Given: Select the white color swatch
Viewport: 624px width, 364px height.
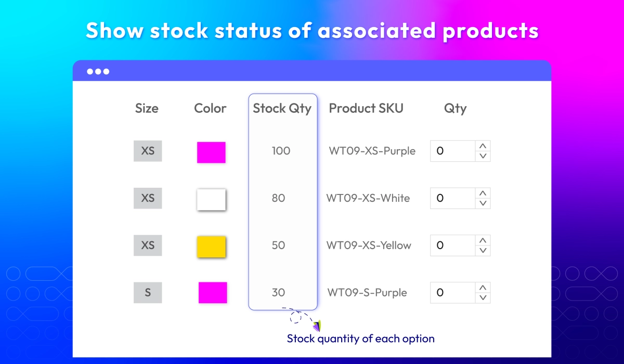Looking at the screenshot, I should (x=211, y=200).
